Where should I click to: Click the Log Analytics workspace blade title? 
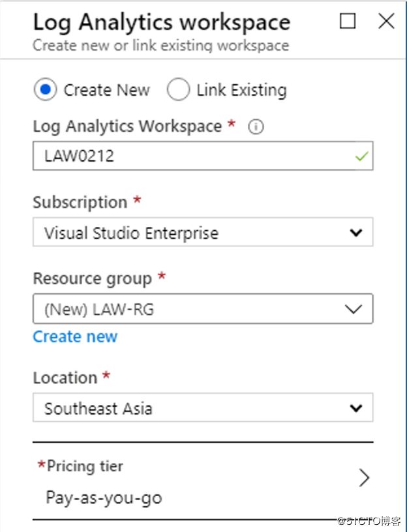coord(162,23)
